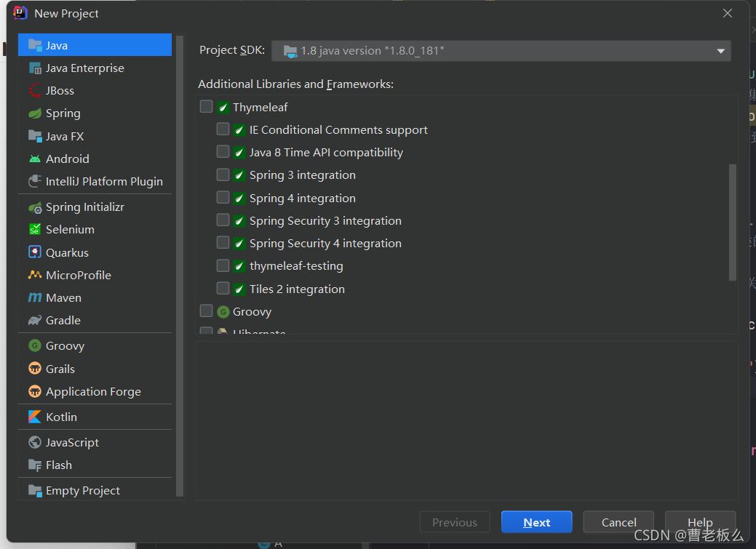Select the JavaScript project type
756x549 pixels.
pyautogui.click(x=95, y=443)
